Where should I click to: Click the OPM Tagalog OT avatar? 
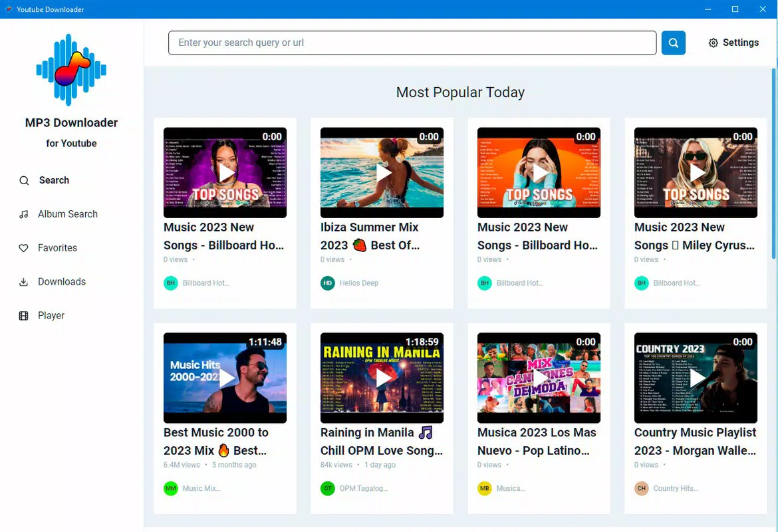(327, 488)
